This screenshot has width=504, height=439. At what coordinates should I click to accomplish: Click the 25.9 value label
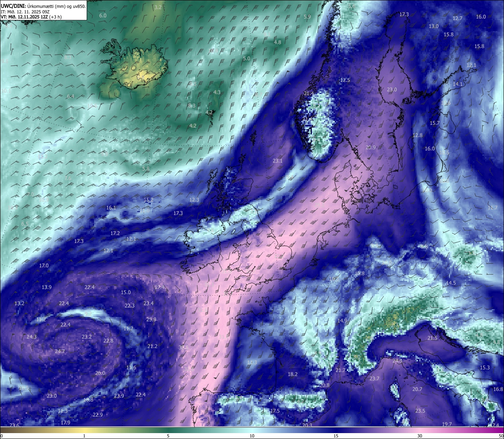point(151,319)
